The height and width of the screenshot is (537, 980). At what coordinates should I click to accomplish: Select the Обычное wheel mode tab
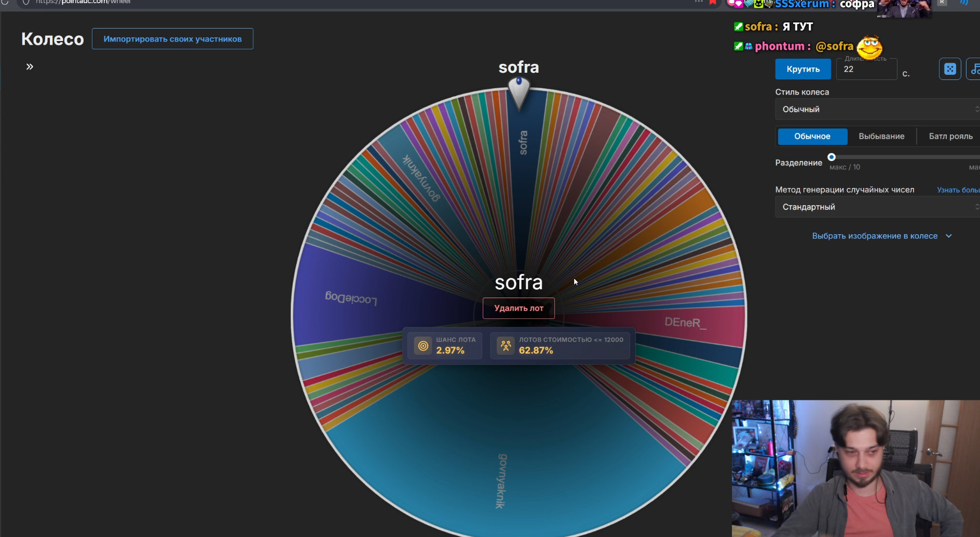(x=812, y=136)
